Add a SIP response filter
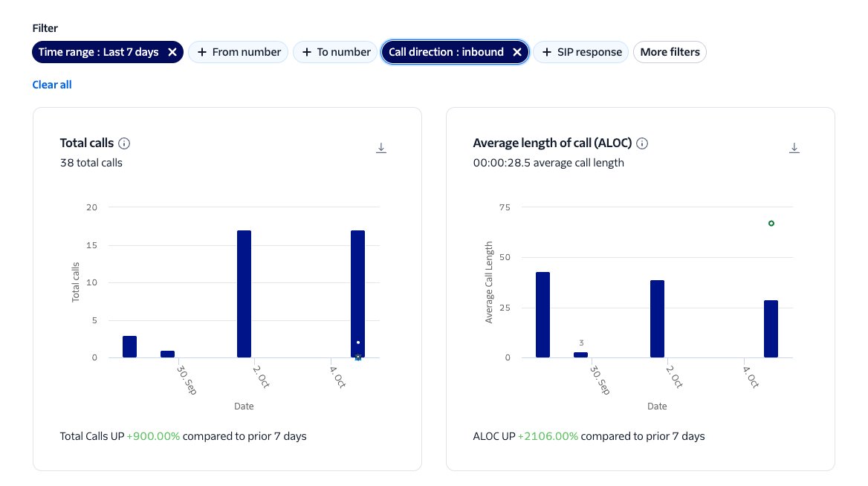868x486 pixels. point(580,52)
